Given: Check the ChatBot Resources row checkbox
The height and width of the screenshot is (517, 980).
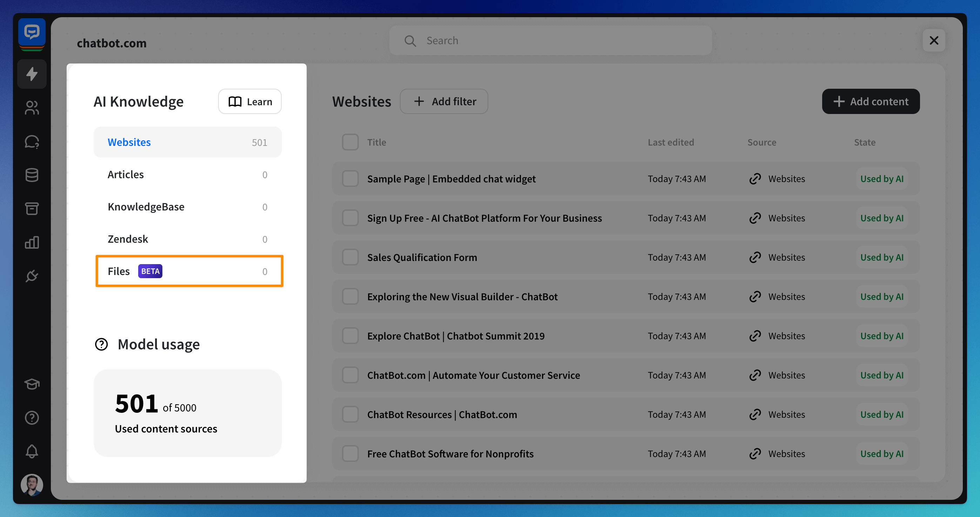Looking at the screenshot, I should tap(350, 415).
